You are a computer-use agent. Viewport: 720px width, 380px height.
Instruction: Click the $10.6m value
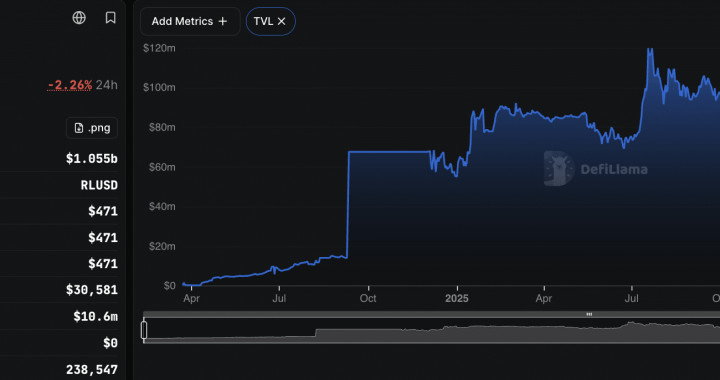pyautogui.click(x=96, y=316)
